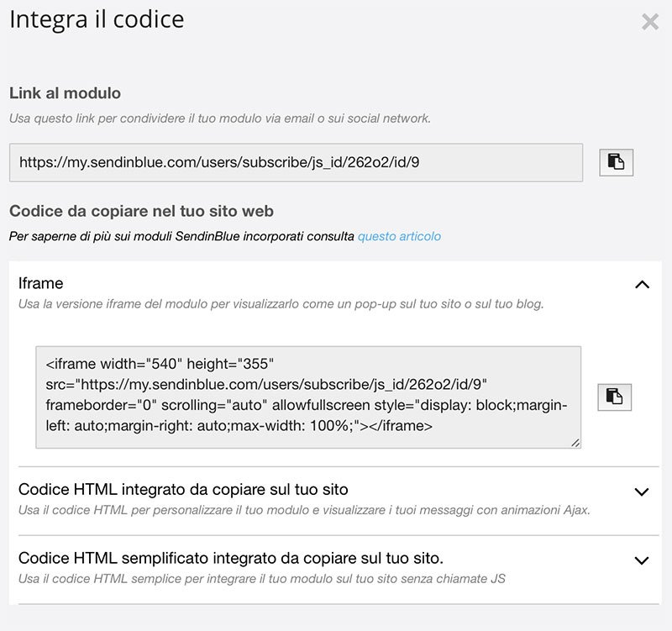Click into the iframe code textarea
The image size is (672, 631).
(x=308, y=397)
